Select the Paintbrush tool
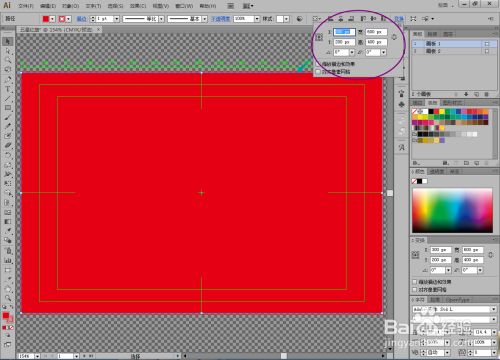This screenshot has width=500, height=360. (8, 117)
